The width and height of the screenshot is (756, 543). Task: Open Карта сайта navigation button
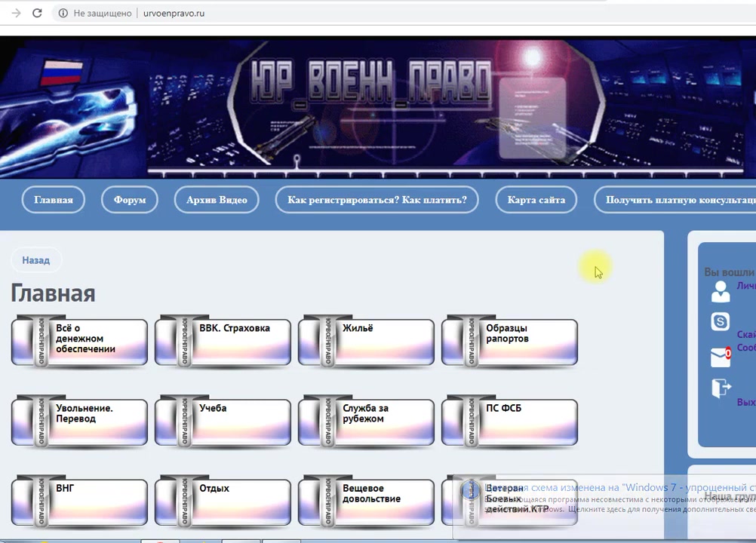coord(536,199)
